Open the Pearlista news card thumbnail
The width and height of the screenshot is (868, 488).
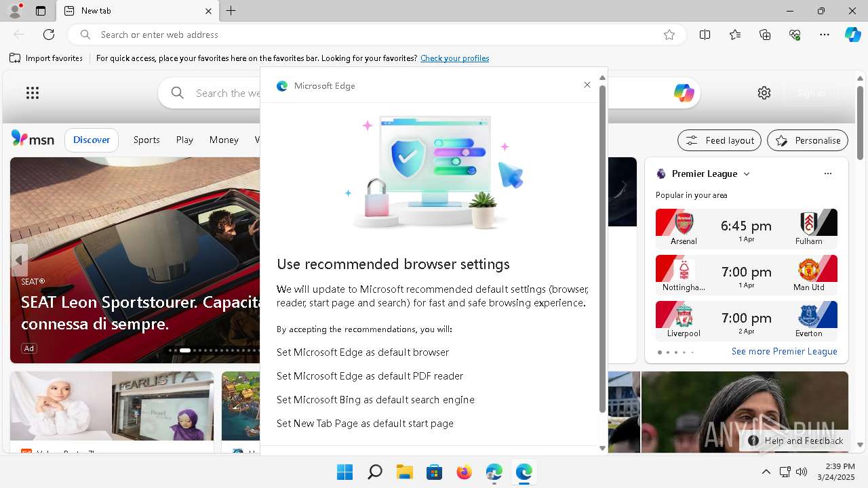[112, 407]
